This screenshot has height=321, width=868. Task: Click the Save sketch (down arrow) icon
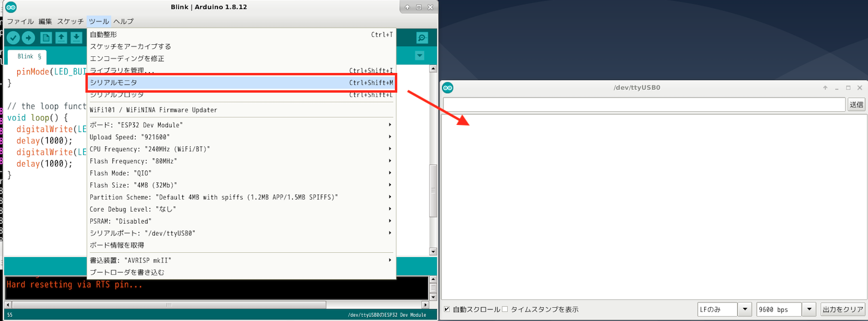[76, 38]
